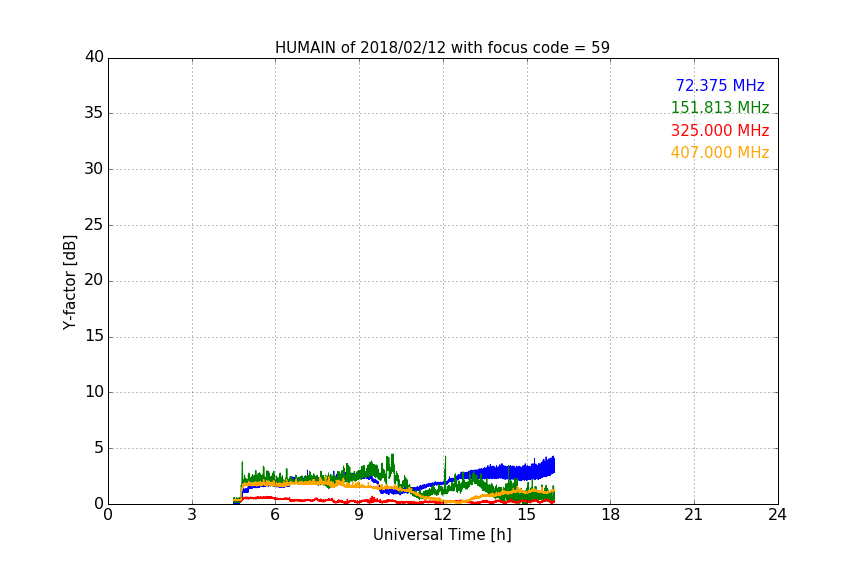The height and width of the screenshot is (576, 864).
Task: Select the orange 407.000 MHz legend label
Action: click(x=720, y=153)
